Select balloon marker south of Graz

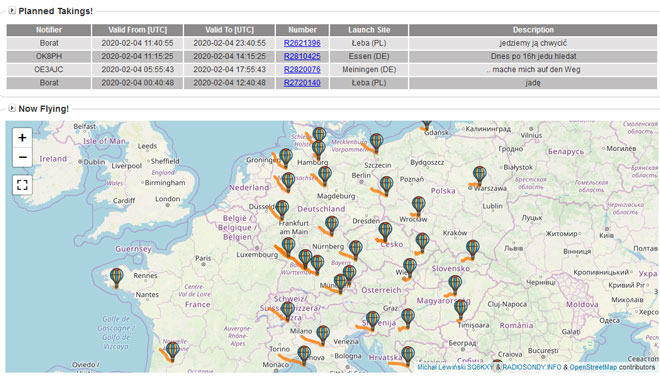[408, 318]
